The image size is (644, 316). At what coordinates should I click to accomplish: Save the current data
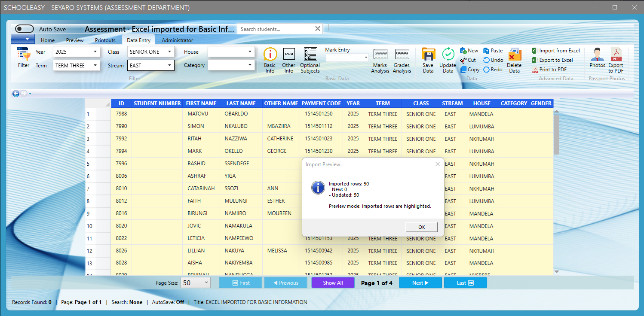coord(428,60)
